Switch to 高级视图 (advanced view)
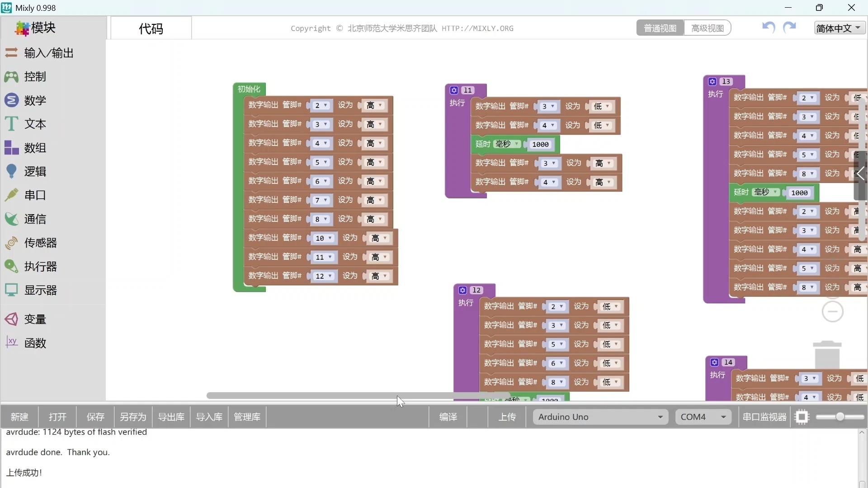Image resolution: width=868 pixels, height=488 pixels. pos(707,28)
